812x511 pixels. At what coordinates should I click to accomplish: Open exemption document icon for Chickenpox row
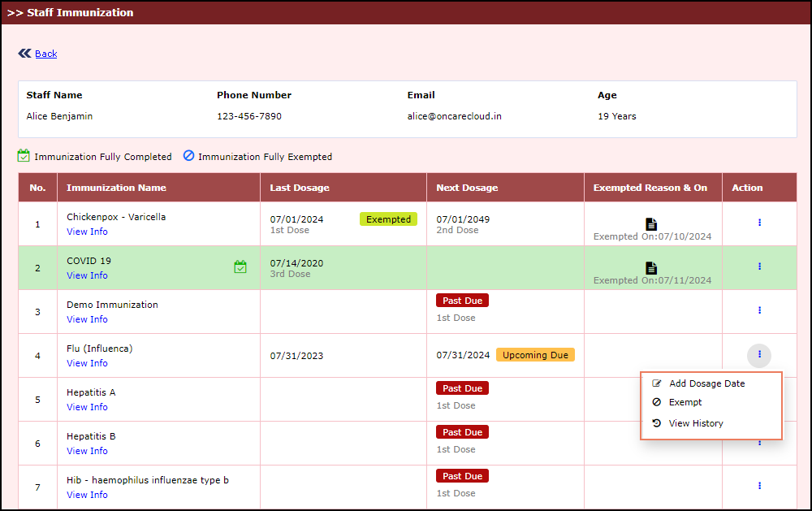(651, 223)
